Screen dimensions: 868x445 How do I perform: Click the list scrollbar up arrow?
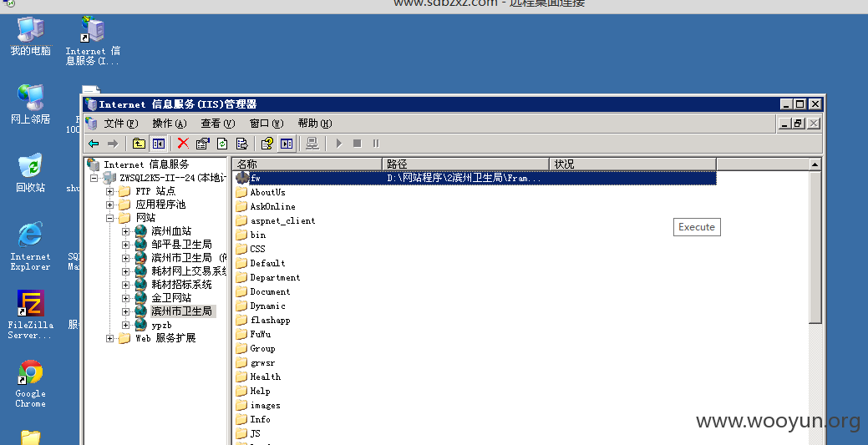pyautogui.click(x=815, y=164)
